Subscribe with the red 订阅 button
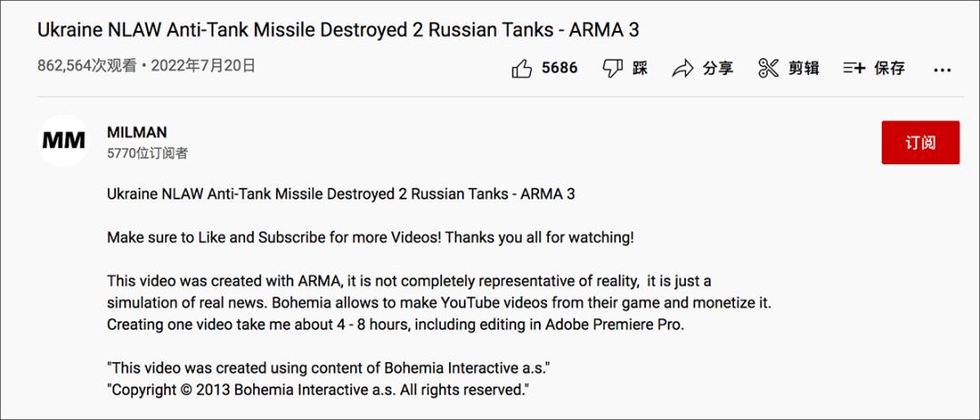The width and height of the screenshot is (980, 420). coord(920,142)
